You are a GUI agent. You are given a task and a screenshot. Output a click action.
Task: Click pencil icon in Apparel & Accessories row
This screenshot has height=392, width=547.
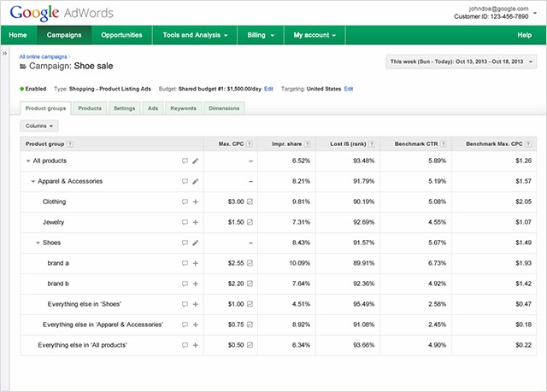[196, 182]
